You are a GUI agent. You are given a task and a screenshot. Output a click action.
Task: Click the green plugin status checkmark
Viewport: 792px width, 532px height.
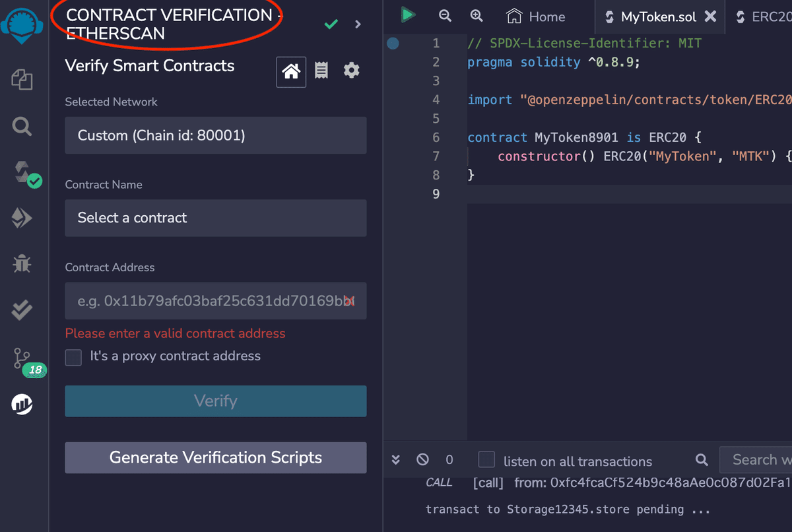point(331,24)
